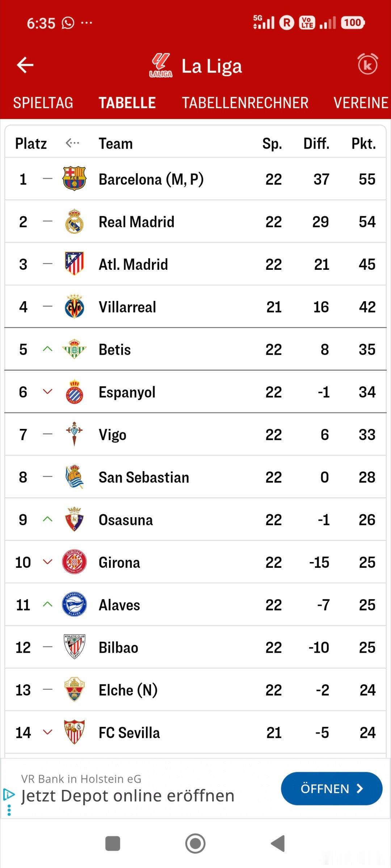Image resolution: width=391 pixels, height=868 pixels.
Task: Tap the green up arrow beside Betis
Action: (47, 349)
